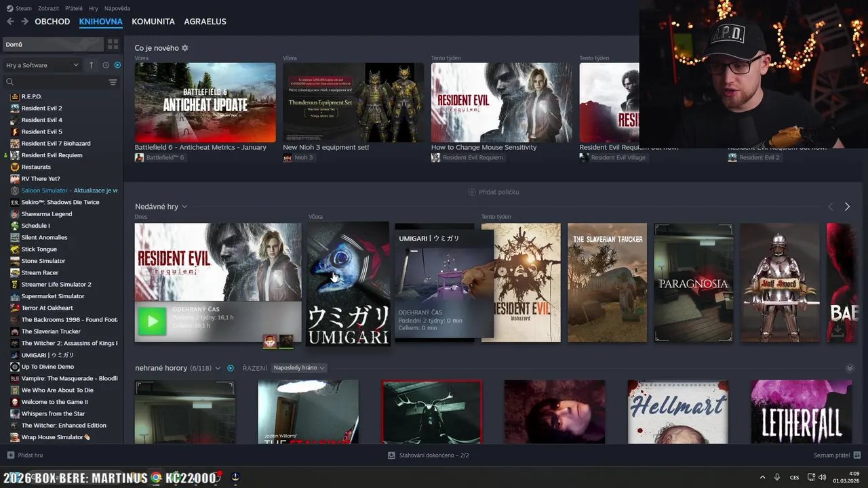Open downloads: Stahování dokončeno 2/2
This screenshot has width=868, height=488.
tap(429, 455)
